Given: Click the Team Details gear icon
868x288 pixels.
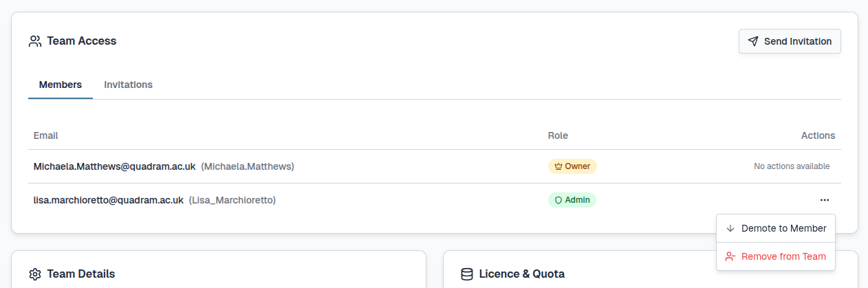Looking at the screenshot, I should click(x=35, y=274).
